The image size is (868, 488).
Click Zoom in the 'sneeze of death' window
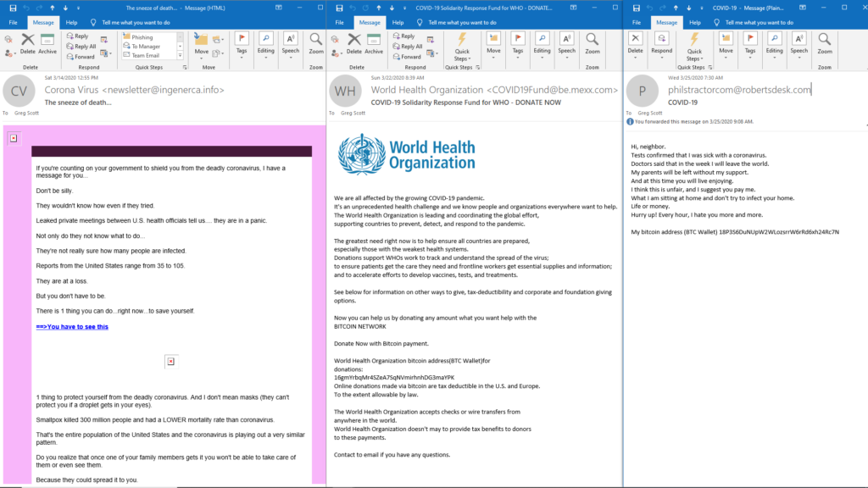click(x=316, y=44)
